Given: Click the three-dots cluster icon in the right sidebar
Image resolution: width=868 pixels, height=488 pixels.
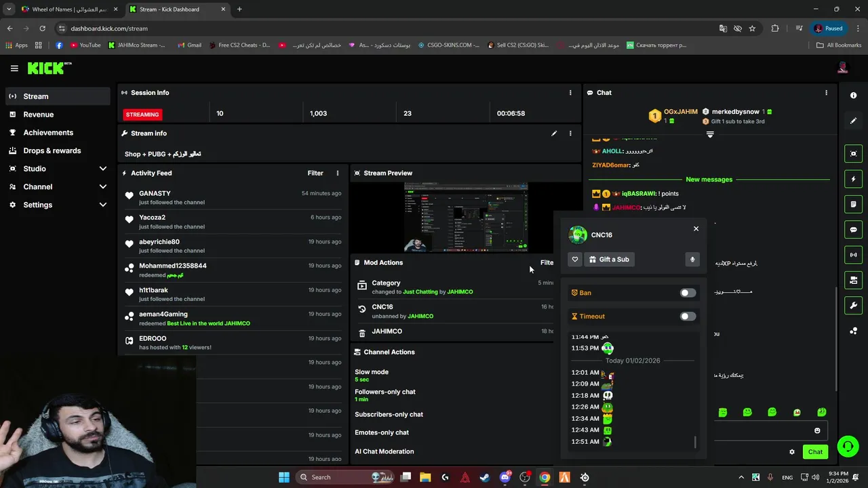Looking at the screenshot, I should click(853, 331).
